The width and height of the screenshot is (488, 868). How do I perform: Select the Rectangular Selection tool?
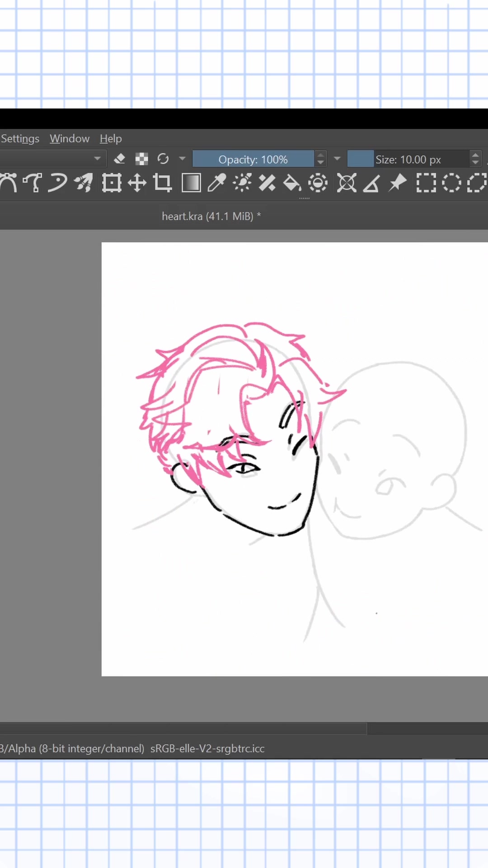426,183
